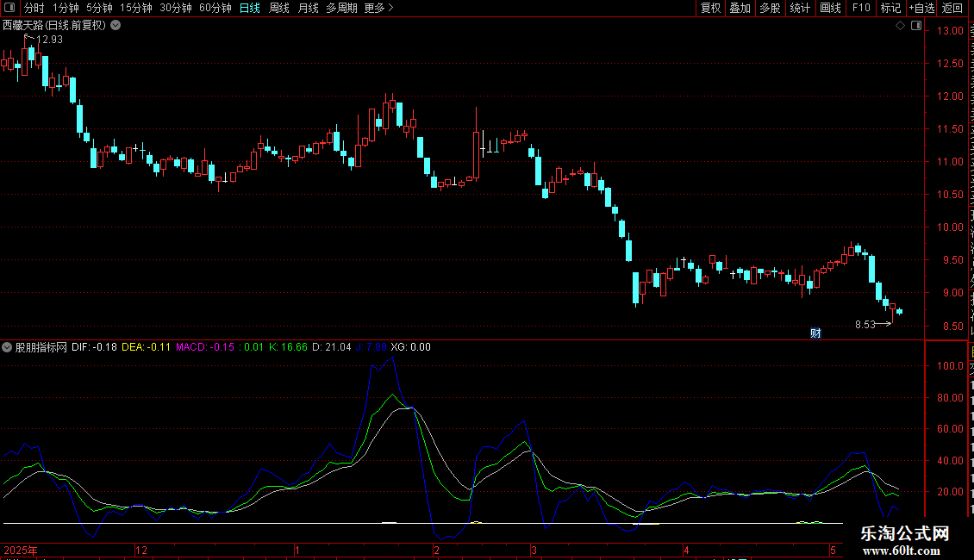The image size is (974, 560).
Task: Select the 5分钟 period
Action: [x=99, y=8]
